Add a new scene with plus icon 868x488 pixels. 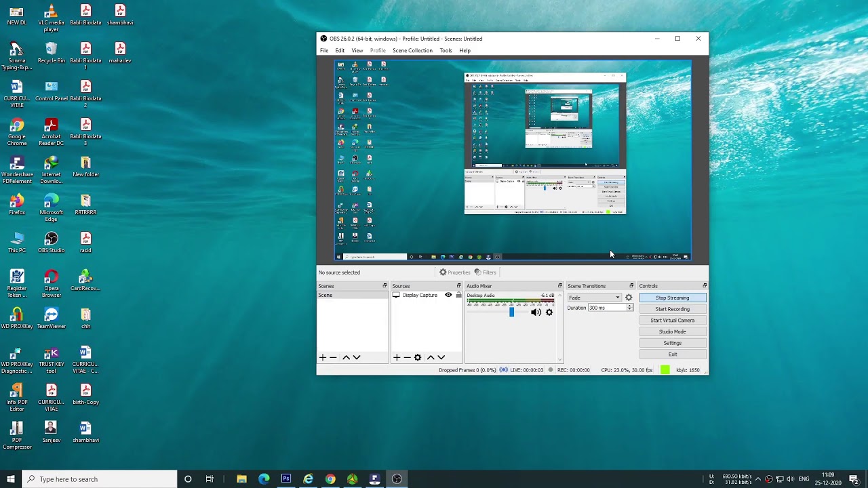pos(323,357)
